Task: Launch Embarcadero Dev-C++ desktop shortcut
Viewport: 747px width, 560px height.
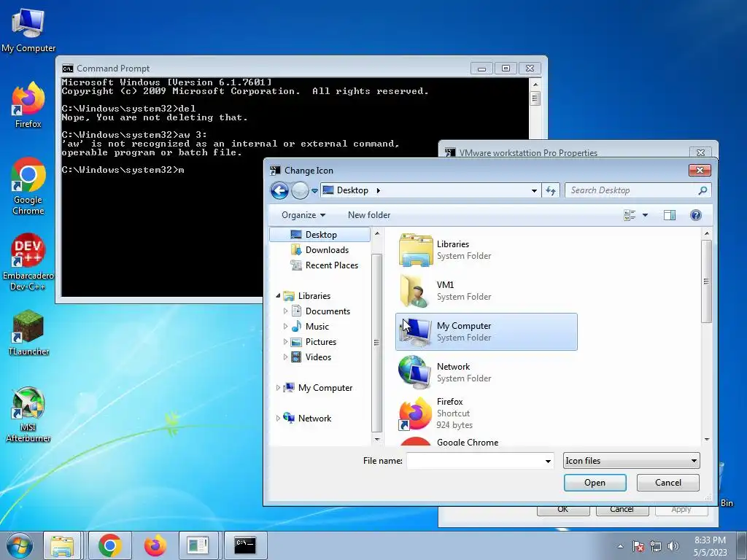Action: click(x=28, y=262)
